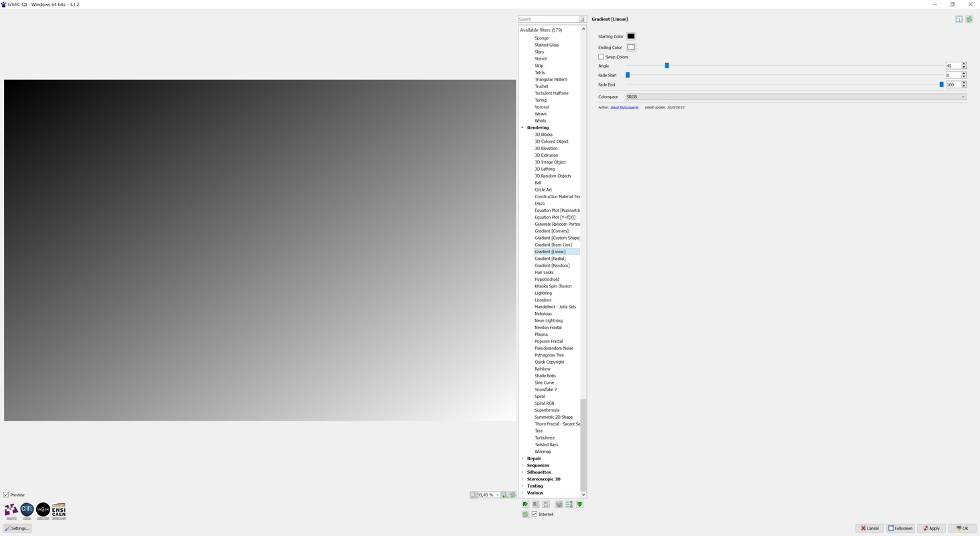Select the Wiremap filter

click(x=543, y=452)
